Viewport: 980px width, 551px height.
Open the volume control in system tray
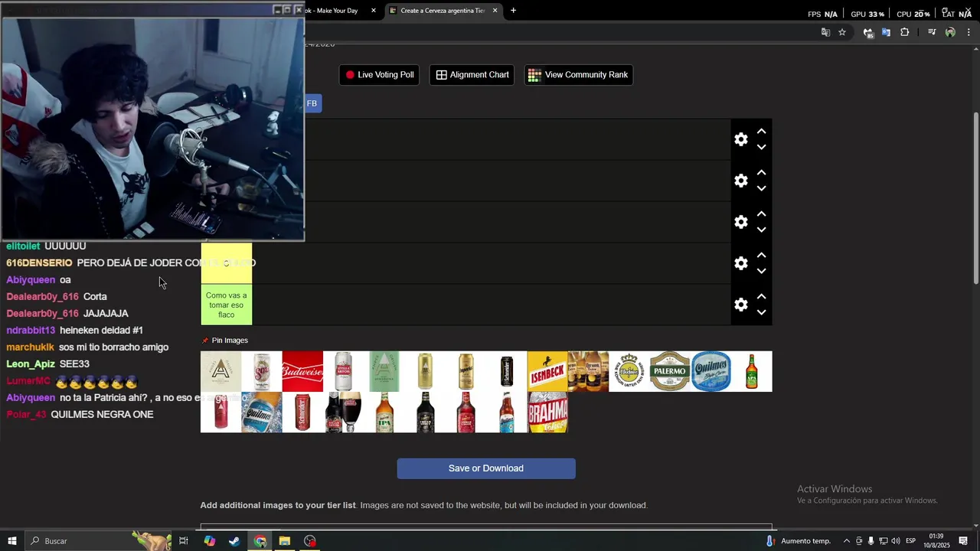(x=895, y=541)
